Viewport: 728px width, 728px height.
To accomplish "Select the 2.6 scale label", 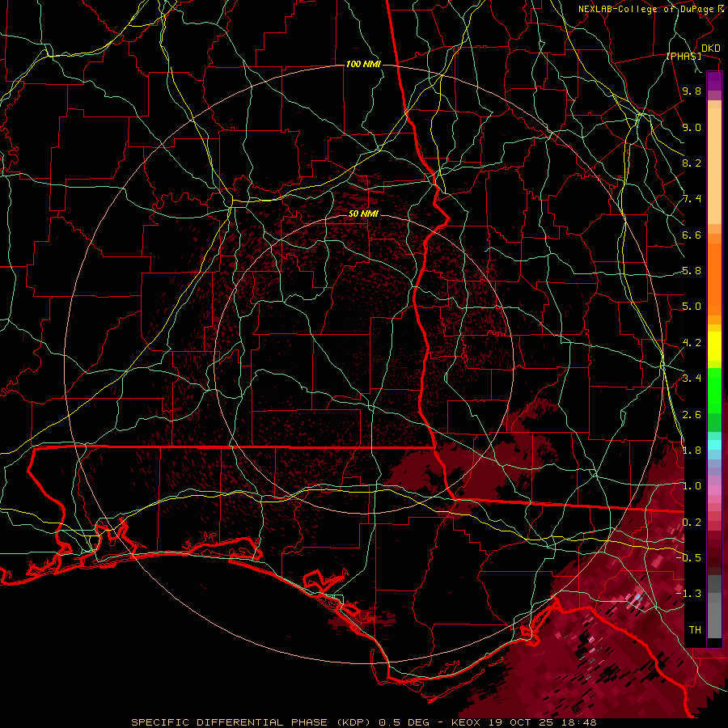I will coord(692,415).
